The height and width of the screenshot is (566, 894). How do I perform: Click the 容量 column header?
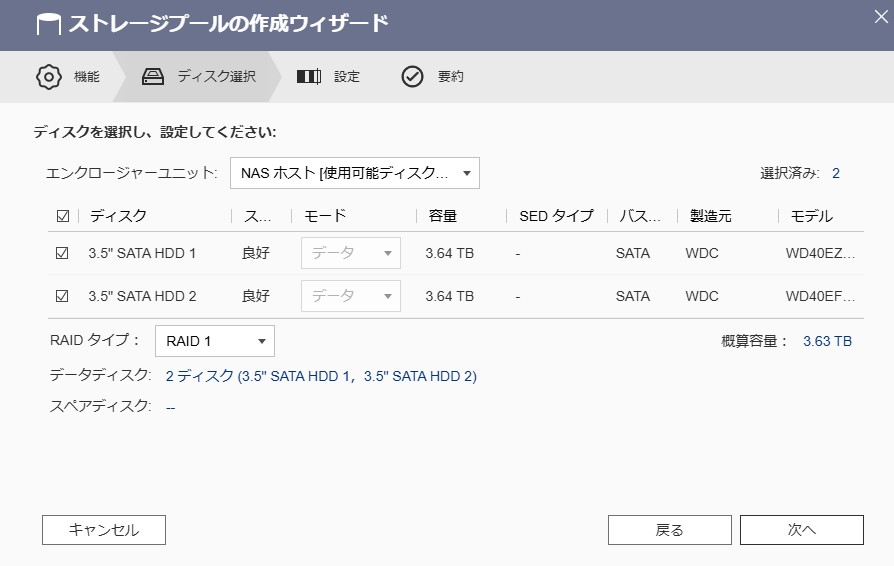[442, 216]
